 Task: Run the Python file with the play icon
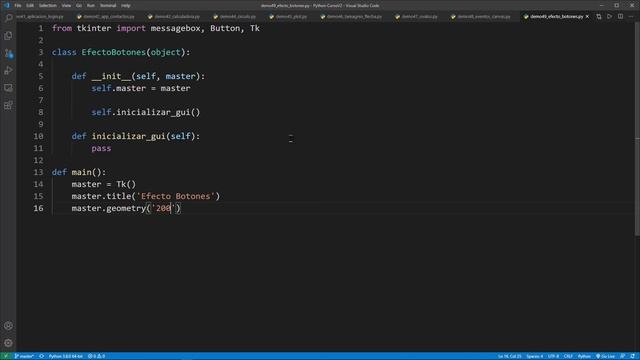(x=609, y=17)
